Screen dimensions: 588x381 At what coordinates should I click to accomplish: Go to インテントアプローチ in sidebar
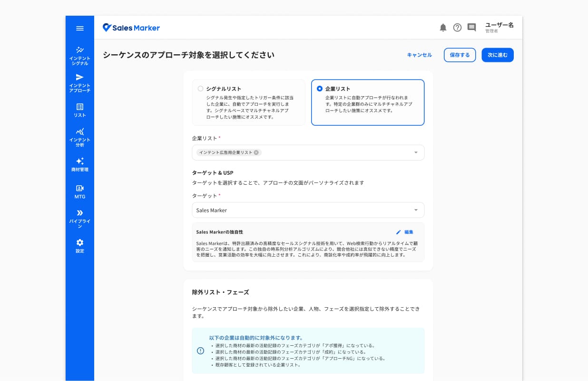click(x=80, y=83)
